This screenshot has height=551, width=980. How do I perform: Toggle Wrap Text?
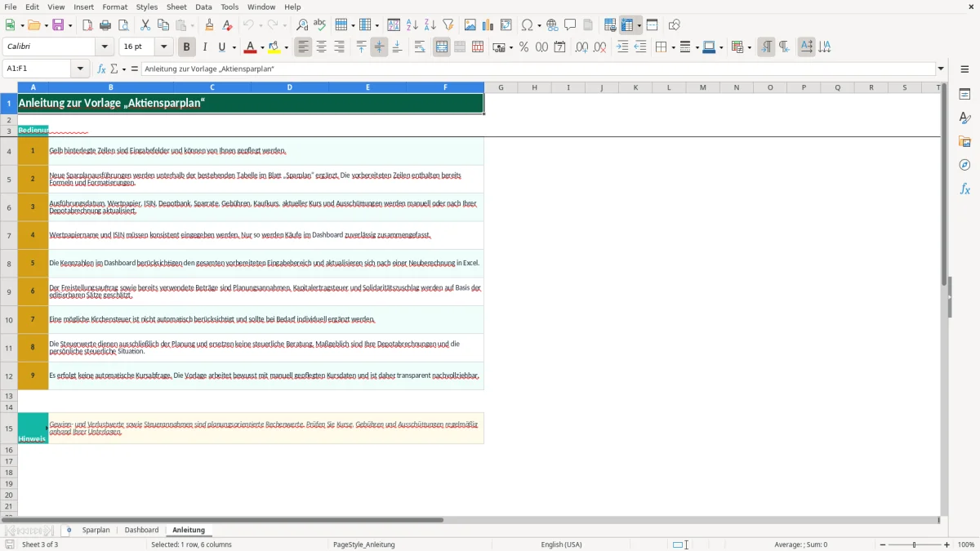tap(420, 47)
